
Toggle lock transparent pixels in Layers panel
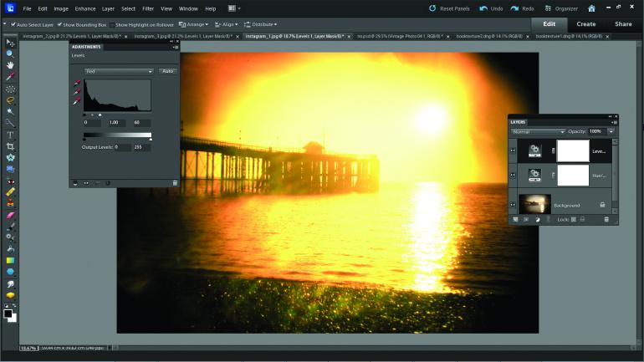click(x=574, y=220)
